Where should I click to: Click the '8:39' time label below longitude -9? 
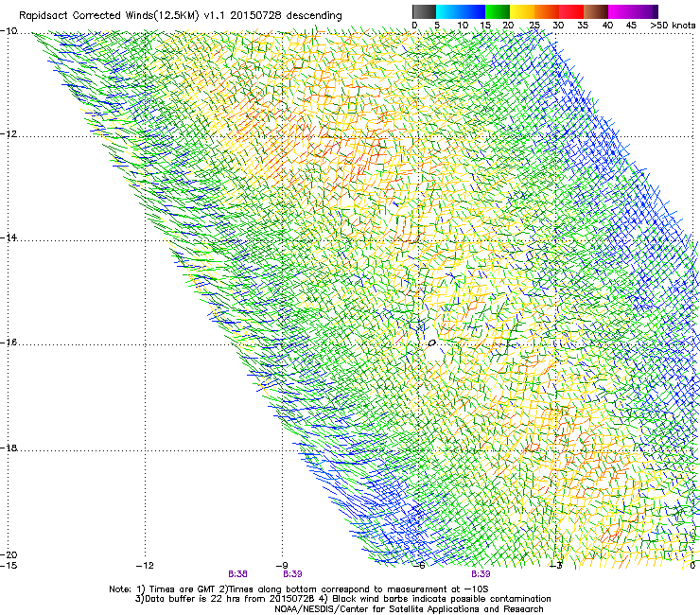(x=292, y=574)
